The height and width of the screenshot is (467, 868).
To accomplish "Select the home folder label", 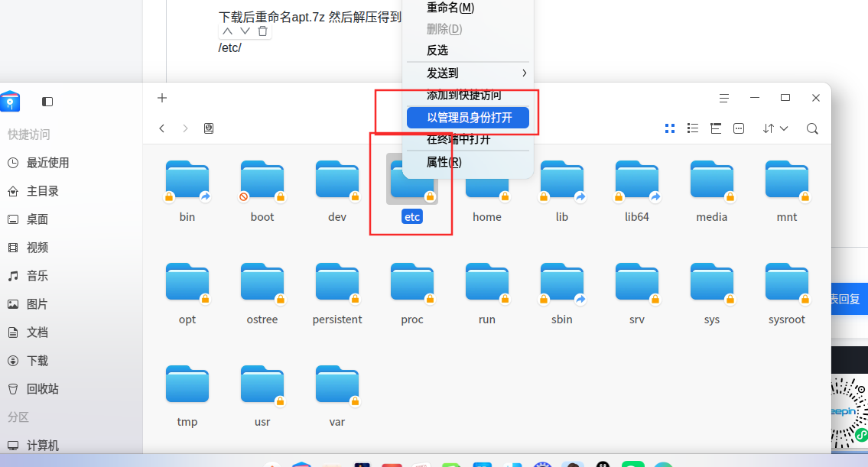I will point(487,217).
